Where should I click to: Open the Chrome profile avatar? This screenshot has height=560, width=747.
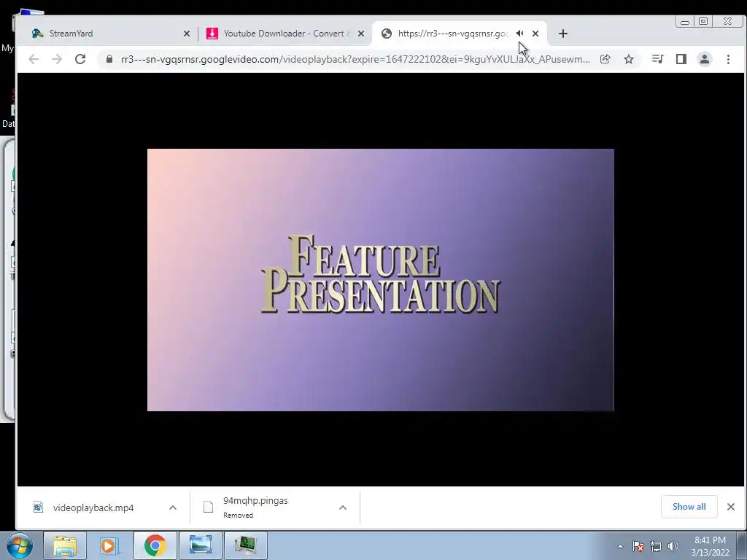(704, 59)
